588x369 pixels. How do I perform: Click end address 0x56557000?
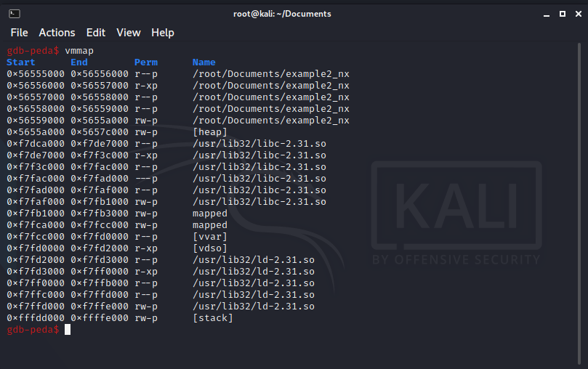[100, 86]
